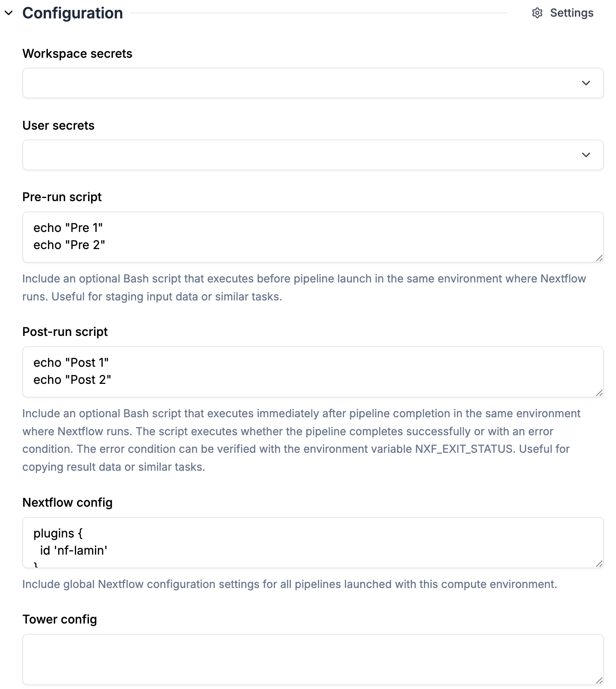Click the "id 'nf-lamin'" config line
This screenshot has height=689, width=616.
click(x=74, y=550)
